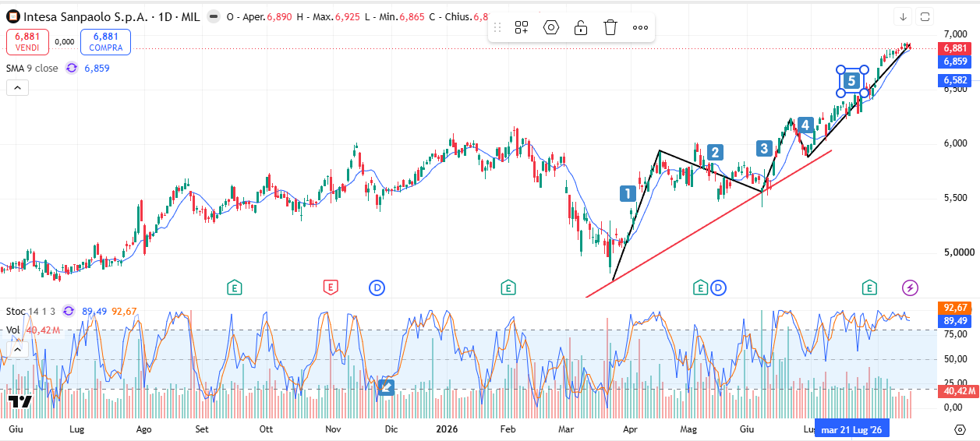This screenshot has width=980, height=441.
Task: Click the Stoc 14 1 3 legend
Action: (x=31, y=312)
